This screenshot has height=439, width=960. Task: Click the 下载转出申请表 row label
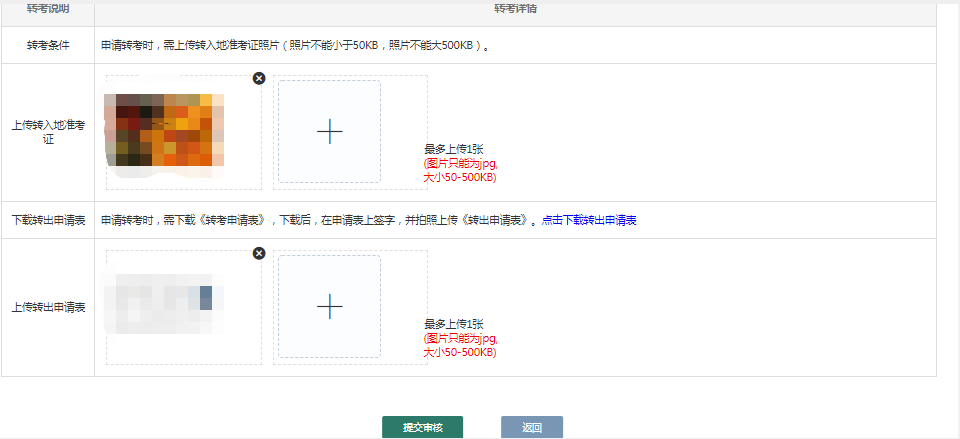coord(48,220)
